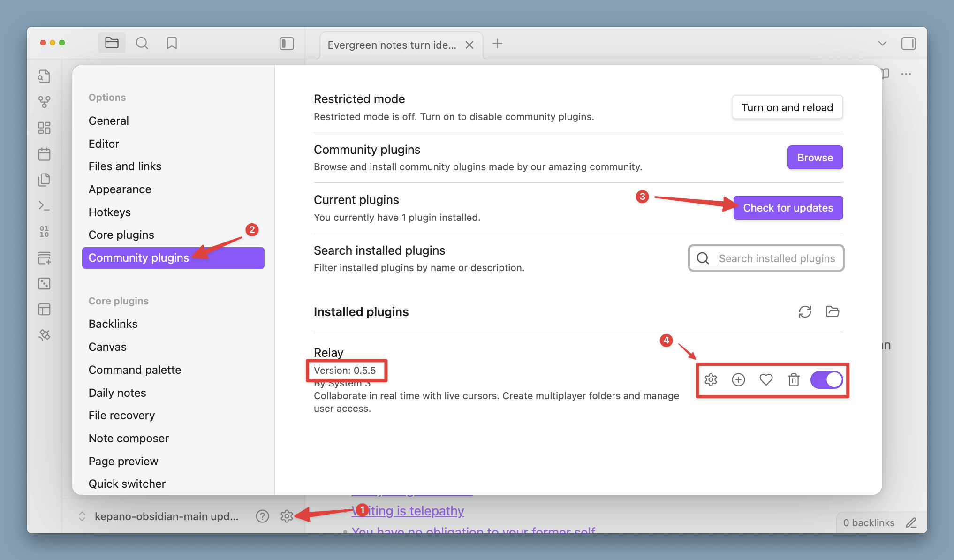
Task: Toggle the left sidebar collapse icon
Action: pyautogui.click(x=287, y=44)
